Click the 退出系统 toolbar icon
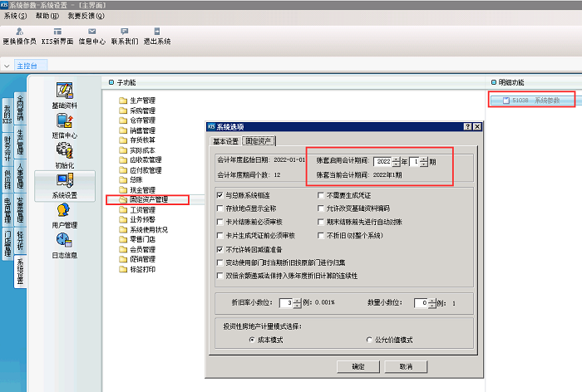 coord(156,34)
